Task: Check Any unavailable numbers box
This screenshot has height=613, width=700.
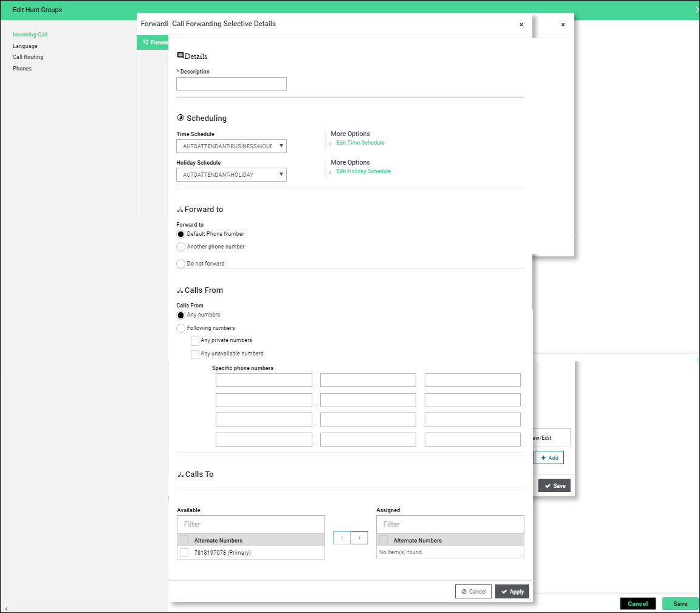Action: tap(195, 354)
